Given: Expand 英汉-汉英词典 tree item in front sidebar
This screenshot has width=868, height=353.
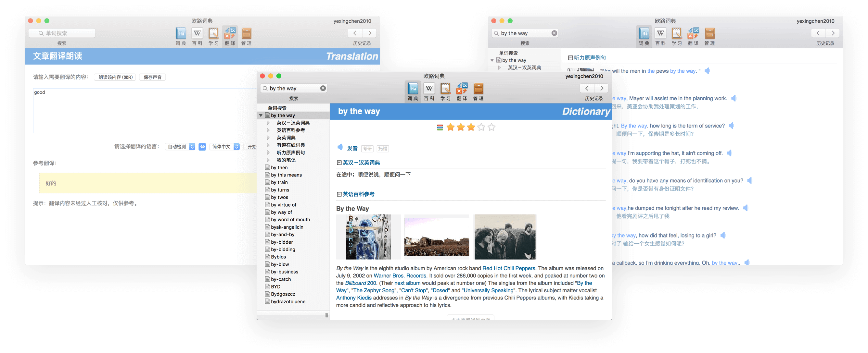Looking at the screenshot, I should 268,123.
